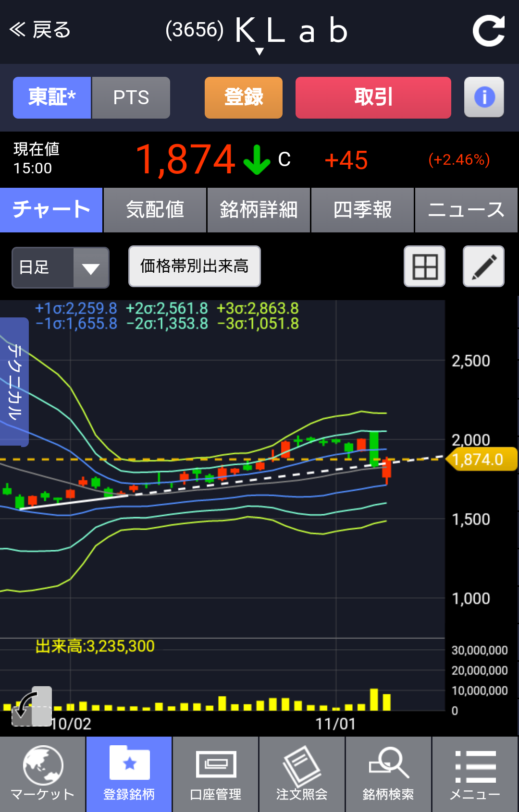Open 口座管理 account management
The height and width of the screenshot is (812, 519).
[x=216, y=774]
